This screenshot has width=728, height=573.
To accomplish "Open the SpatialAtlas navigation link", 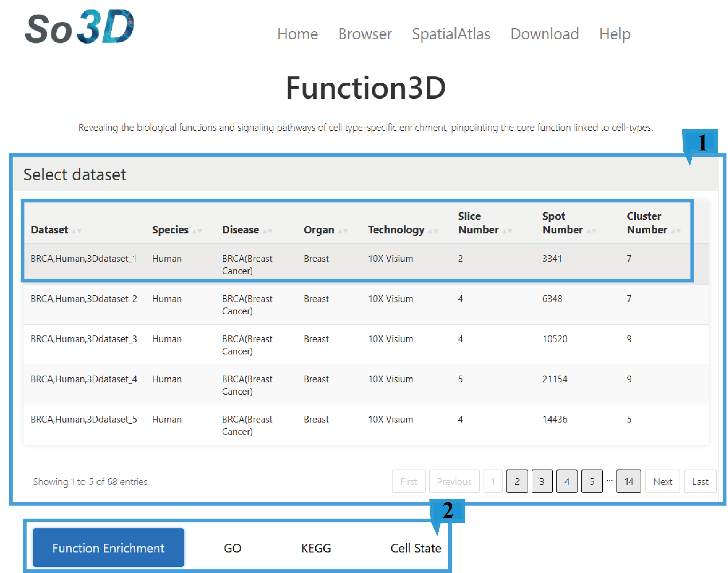I will point(451,34).
